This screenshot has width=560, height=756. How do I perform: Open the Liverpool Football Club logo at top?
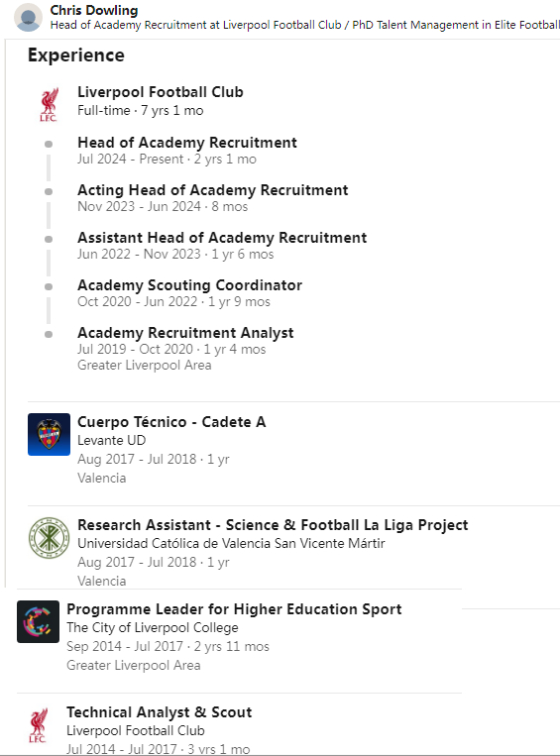point(49,104)
